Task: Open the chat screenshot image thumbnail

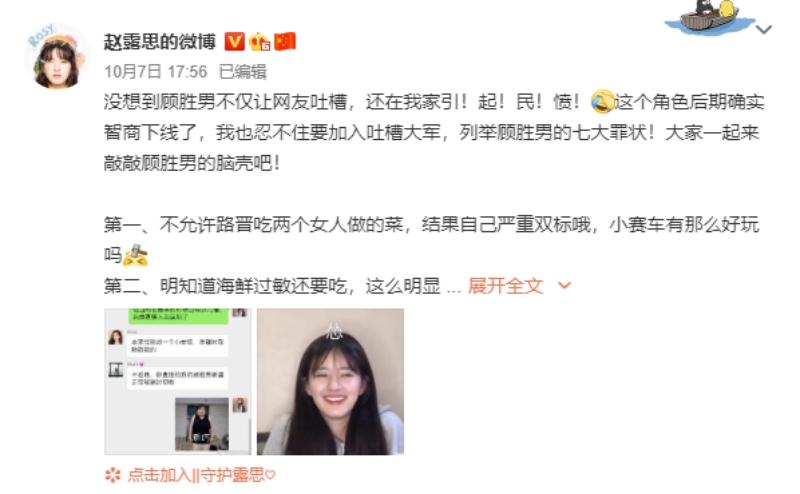Action: [x=178, y=381]
